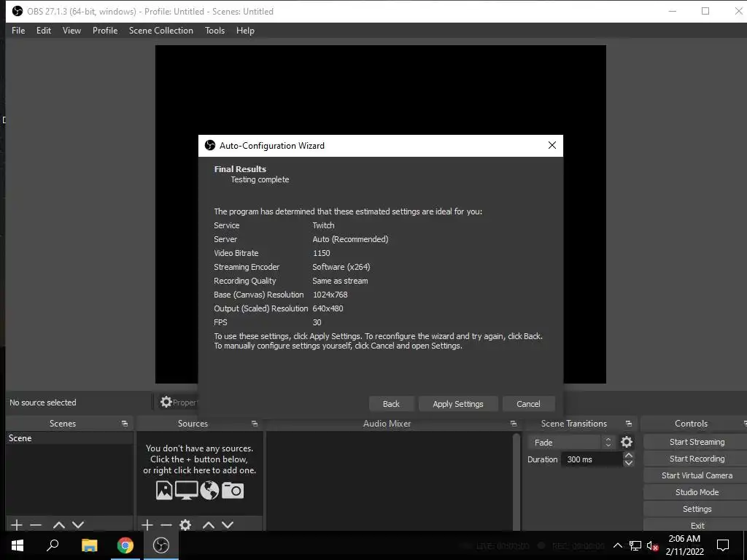Pop out the Audio Mixer dock

513,424
